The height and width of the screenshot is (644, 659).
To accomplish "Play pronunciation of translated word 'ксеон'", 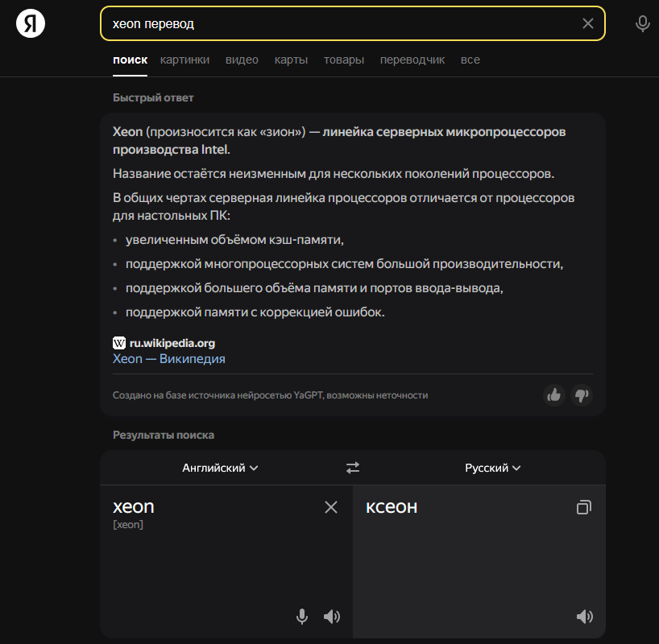I will [584, 617].
